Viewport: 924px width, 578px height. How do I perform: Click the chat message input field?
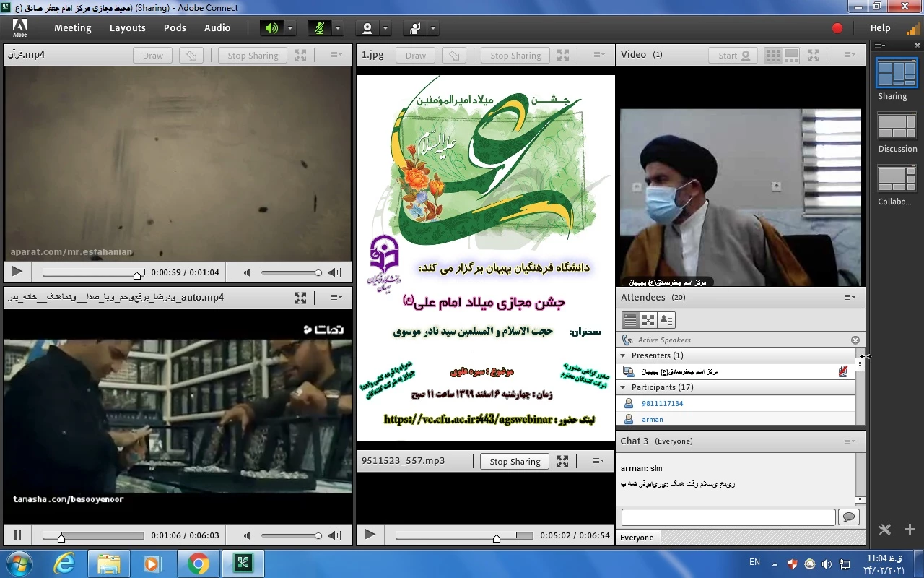(x=728, y=517)
